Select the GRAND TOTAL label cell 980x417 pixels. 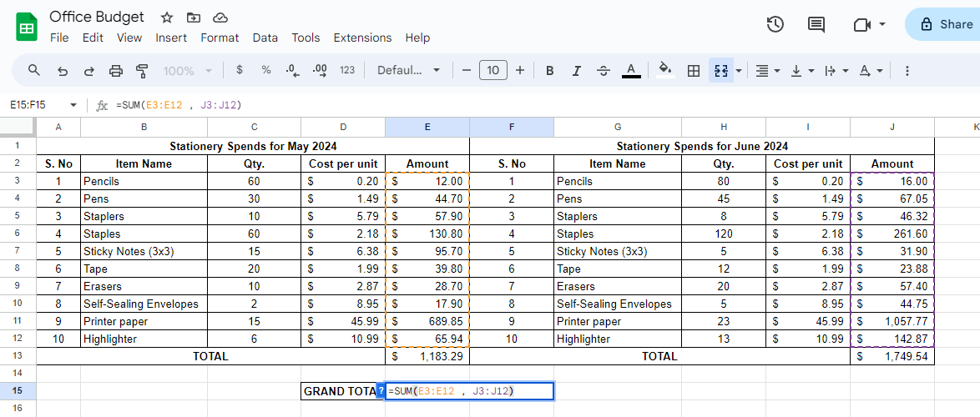tap(342, 391)
